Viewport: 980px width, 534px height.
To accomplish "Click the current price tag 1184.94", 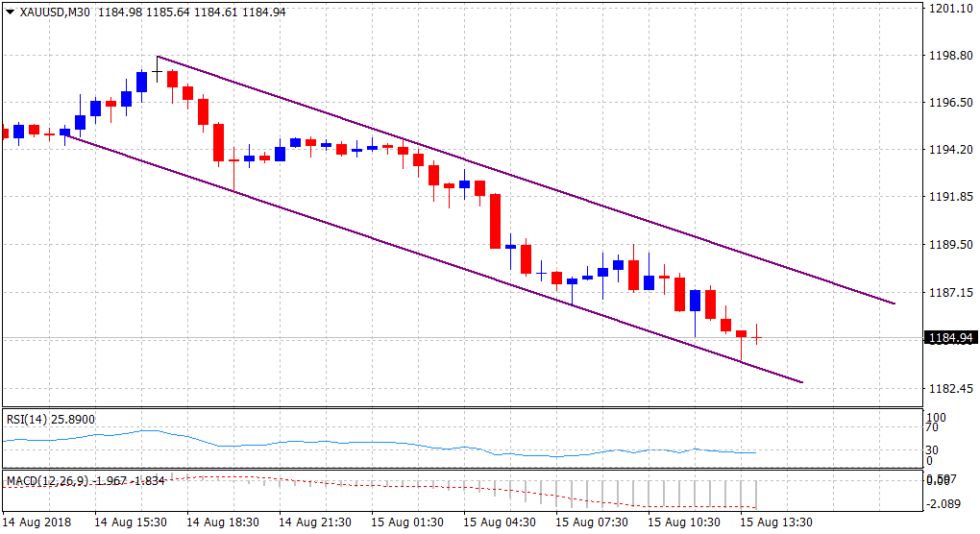I will 948,338.
